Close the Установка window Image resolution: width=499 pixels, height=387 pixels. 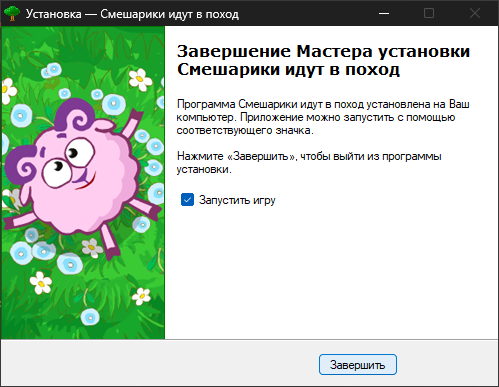[x=475, y=14]
